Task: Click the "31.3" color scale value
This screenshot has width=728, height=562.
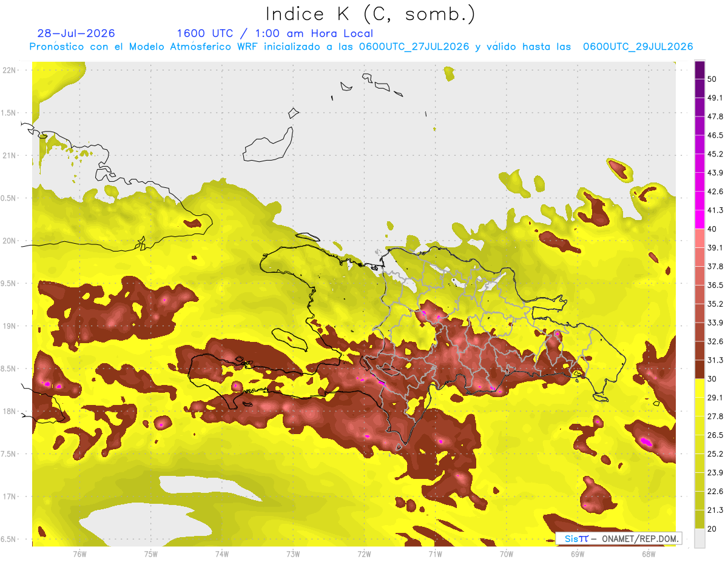Action: [x=715, y=360]
